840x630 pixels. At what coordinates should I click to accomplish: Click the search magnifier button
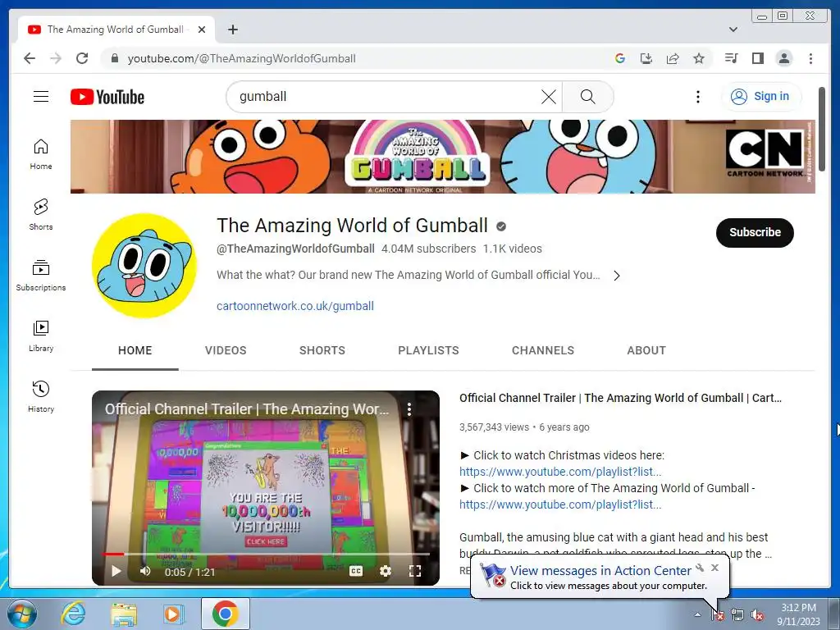click(587, 97)
